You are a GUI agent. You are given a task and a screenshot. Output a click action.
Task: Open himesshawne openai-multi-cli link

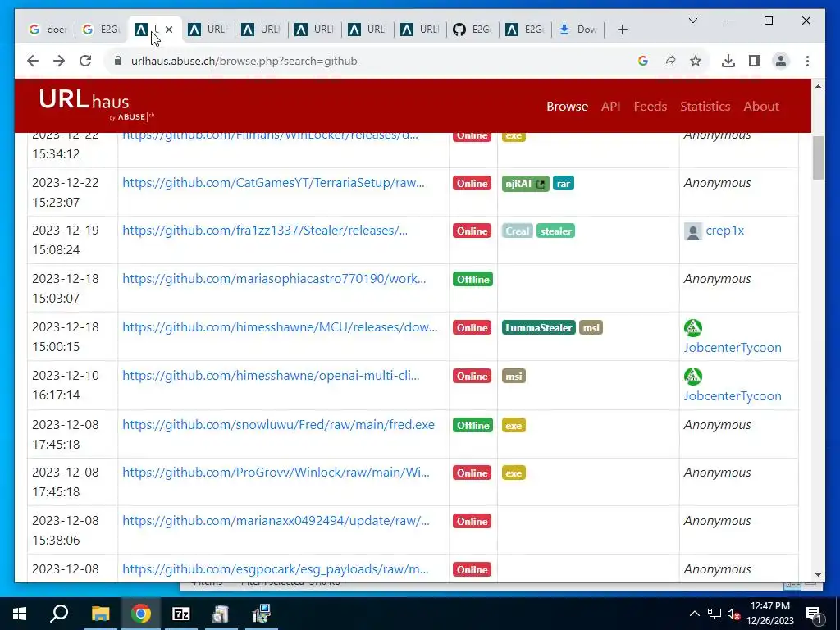coord(271,375)
